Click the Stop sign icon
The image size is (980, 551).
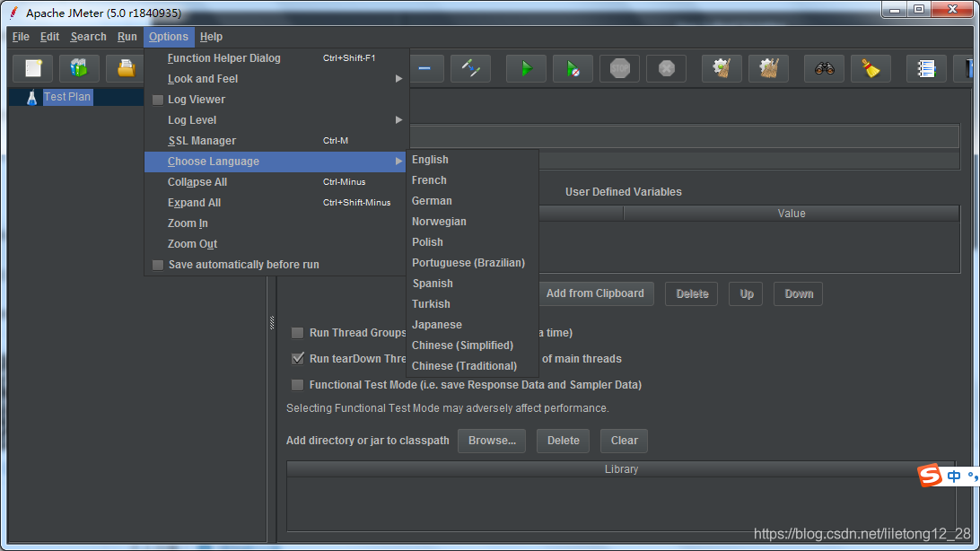[619, 68]
